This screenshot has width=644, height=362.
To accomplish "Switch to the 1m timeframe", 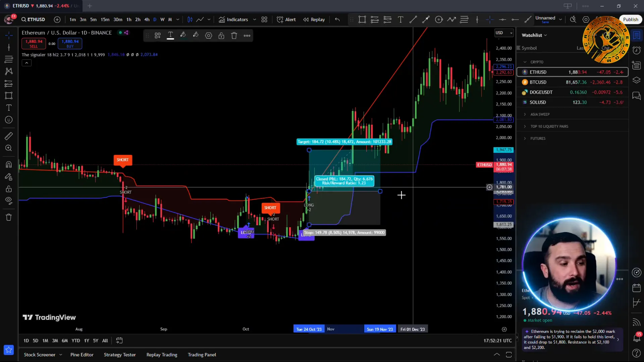I will [72, 19].
